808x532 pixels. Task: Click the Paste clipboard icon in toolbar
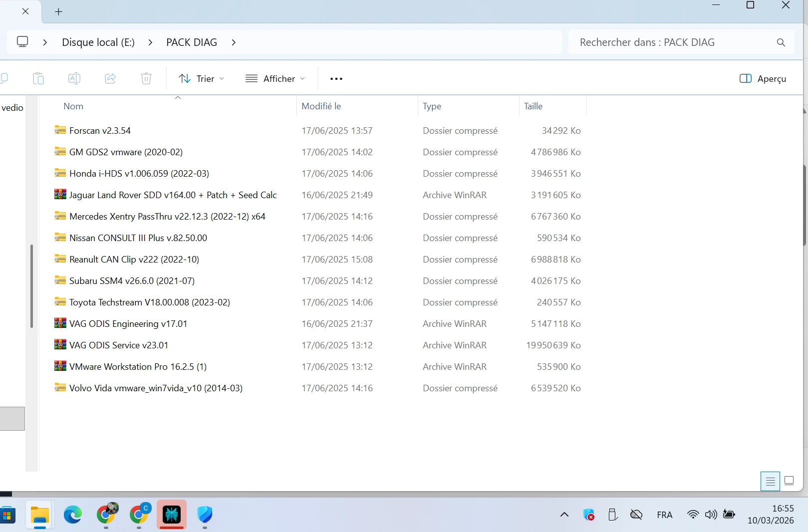point(38,78)
